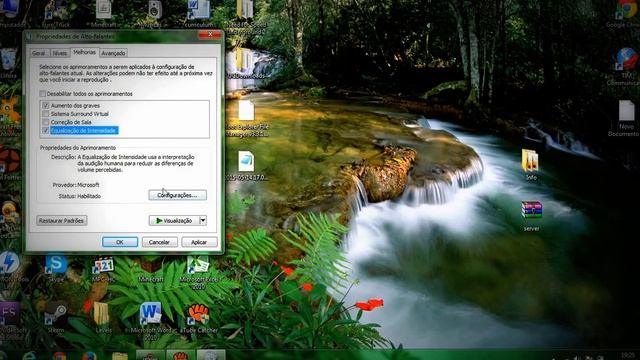Switch to the Avançado tab
This screenshot has height=360, width=640.
click(113, 53)
